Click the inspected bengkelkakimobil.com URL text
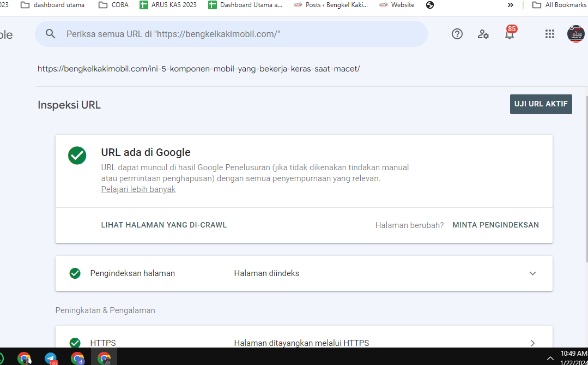This screenshot has width=588, height=365. tap(199, 69)
